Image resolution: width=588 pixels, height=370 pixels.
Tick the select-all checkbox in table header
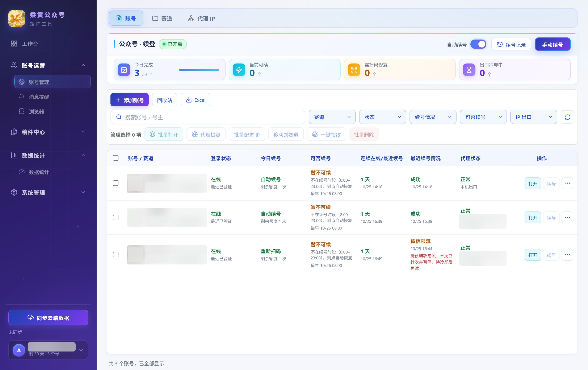[116, 158]
